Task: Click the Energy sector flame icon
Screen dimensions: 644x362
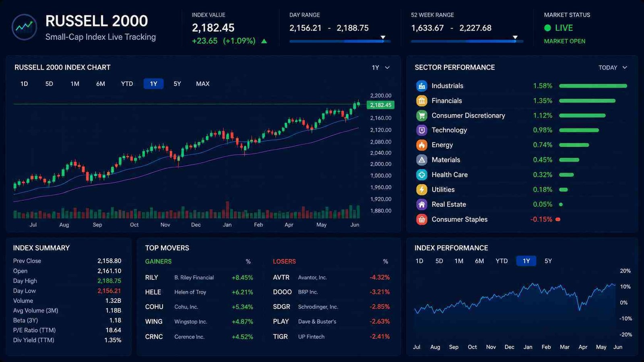Action: click(421, 145)
